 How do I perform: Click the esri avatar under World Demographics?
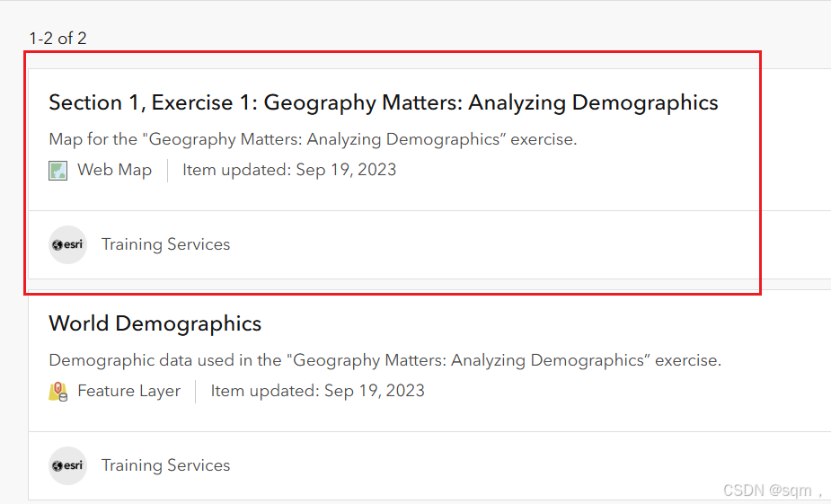point(67,465)
